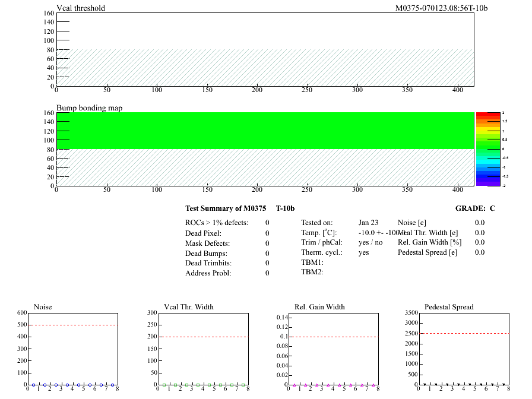This screenshot has width=532, height=399.
Task: Click the 400 x-axis label of Vcal threshold plot
Action: (457, 90)
